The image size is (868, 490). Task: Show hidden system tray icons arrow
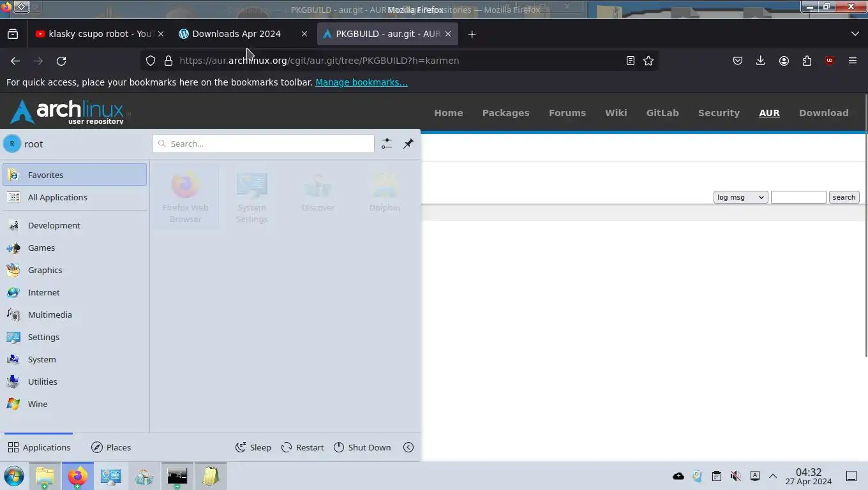(772, 476)
